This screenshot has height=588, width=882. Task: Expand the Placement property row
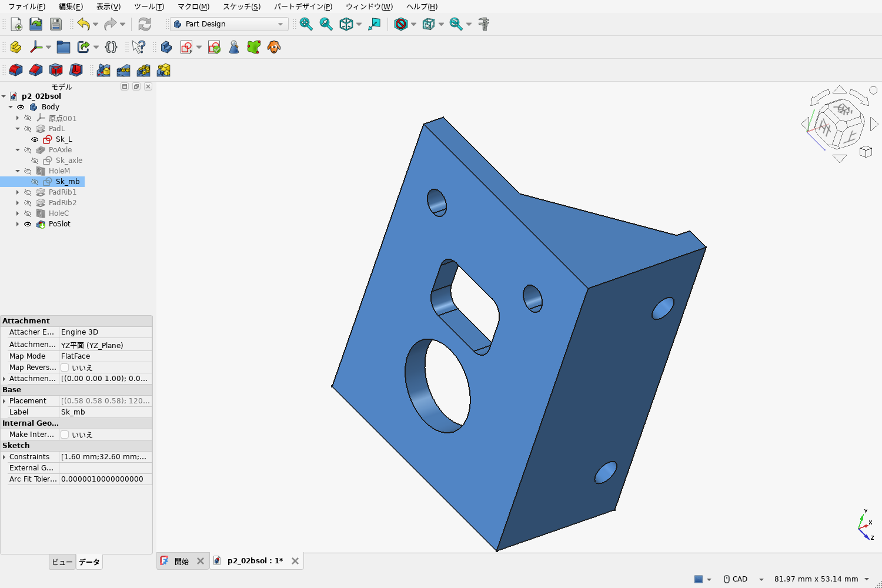[x=4, y=401]
